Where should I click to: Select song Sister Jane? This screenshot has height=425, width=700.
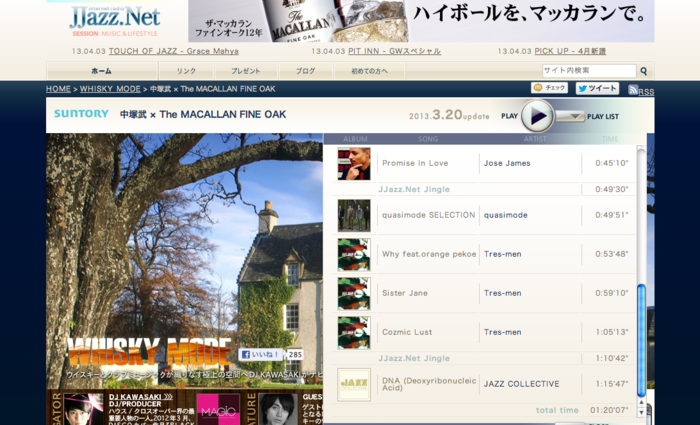point(404,293)
